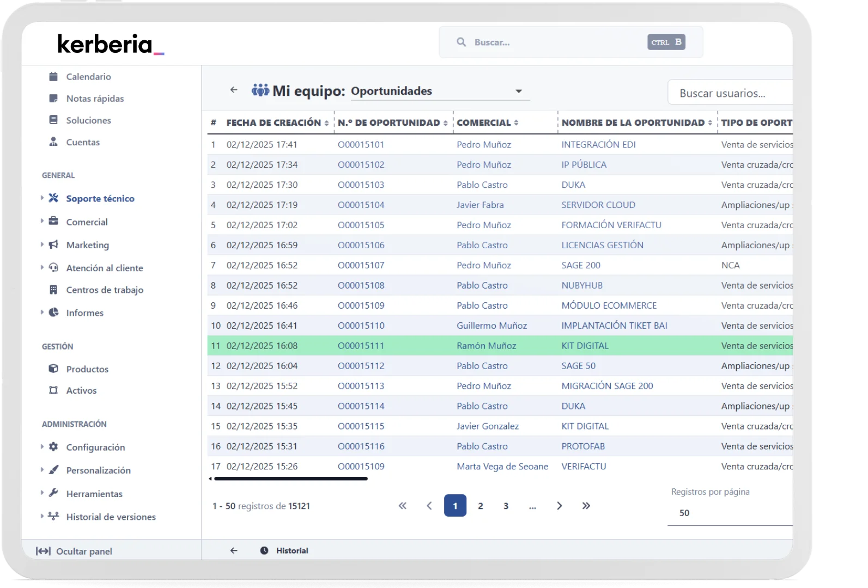Click the Marketing megaphone icon
Image resolution: width=868 pixels, height=588 pixels.
[53, 244]
